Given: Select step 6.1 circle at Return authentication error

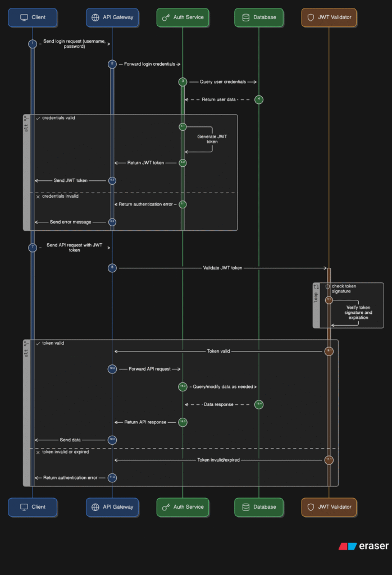Looking at the screenshot, I should pyautogui.click(x=183, y=204).
